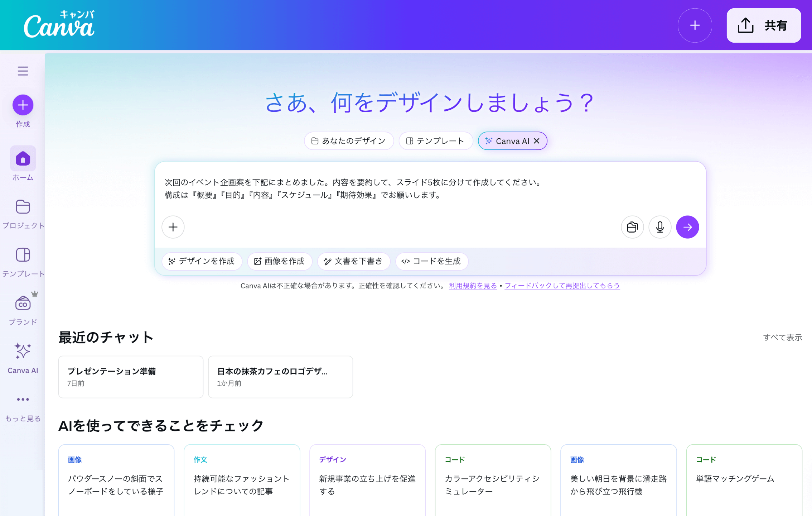This screenshot has width=812, height=516.
Task: Toggle the hamburger sidebar menu
Action: (x=23, y=71)
